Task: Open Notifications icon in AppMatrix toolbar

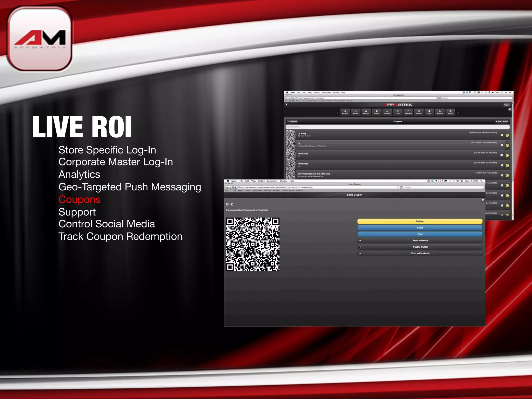Action: 408,112
